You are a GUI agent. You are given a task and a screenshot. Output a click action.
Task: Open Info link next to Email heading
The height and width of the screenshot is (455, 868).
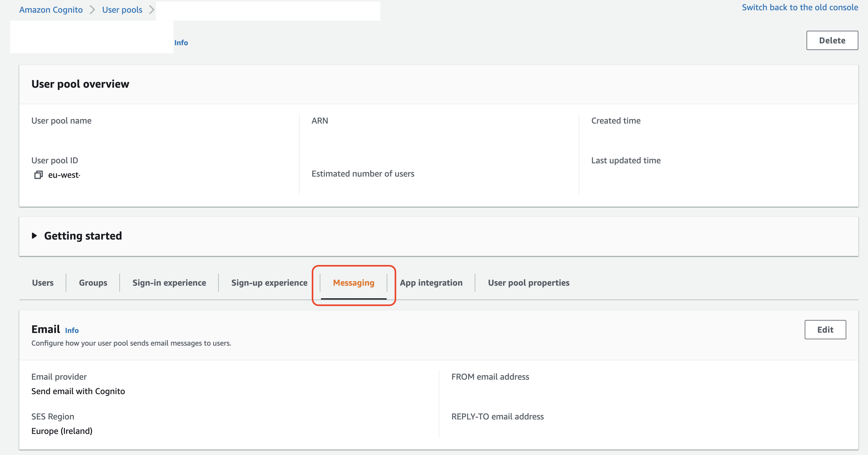(72, 330)
